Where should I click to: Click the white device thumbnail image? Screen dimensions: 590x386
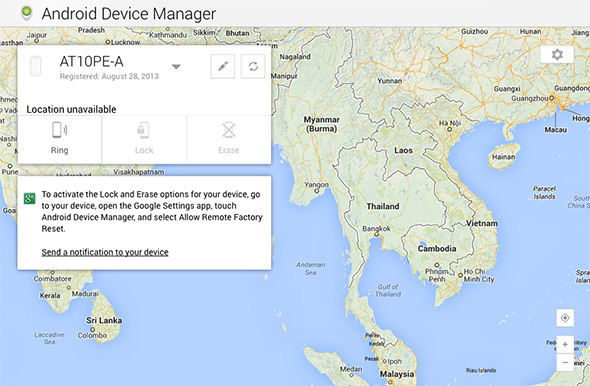point(36,66)
